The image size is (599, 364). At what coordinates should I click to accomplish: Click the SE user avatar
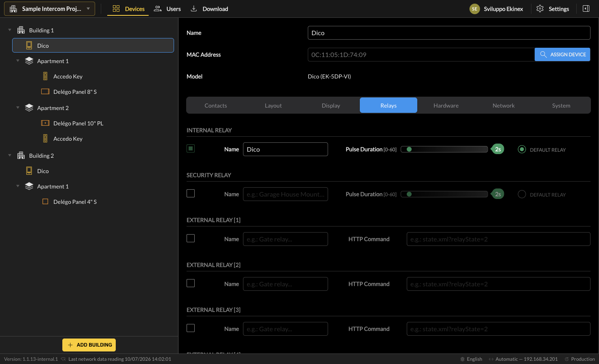click(x=475, y=9)
